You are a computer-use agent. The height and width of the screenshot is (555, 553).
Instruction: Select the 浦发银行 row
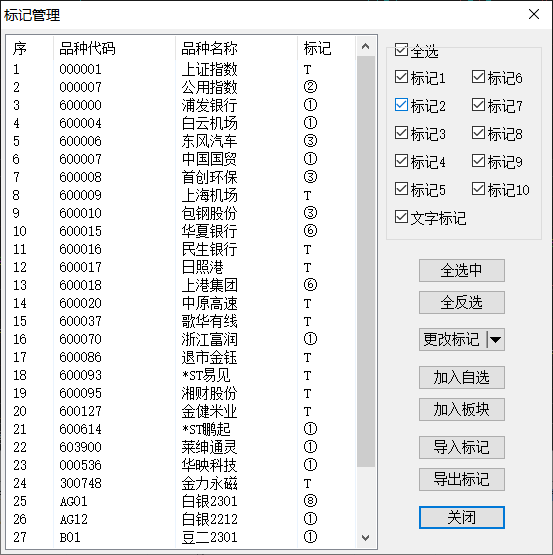[x=181, y=105]
